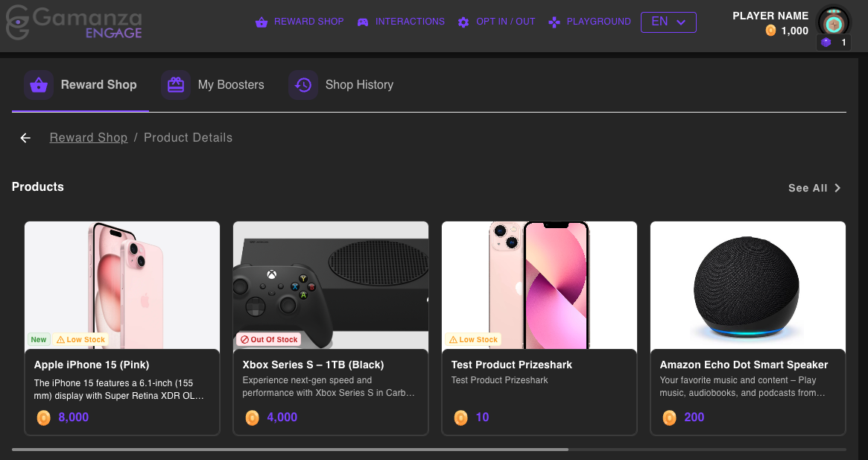Click the player avatar icon
Image resolution: width=868 pixels, height=460 pixels.
(833, 23)
